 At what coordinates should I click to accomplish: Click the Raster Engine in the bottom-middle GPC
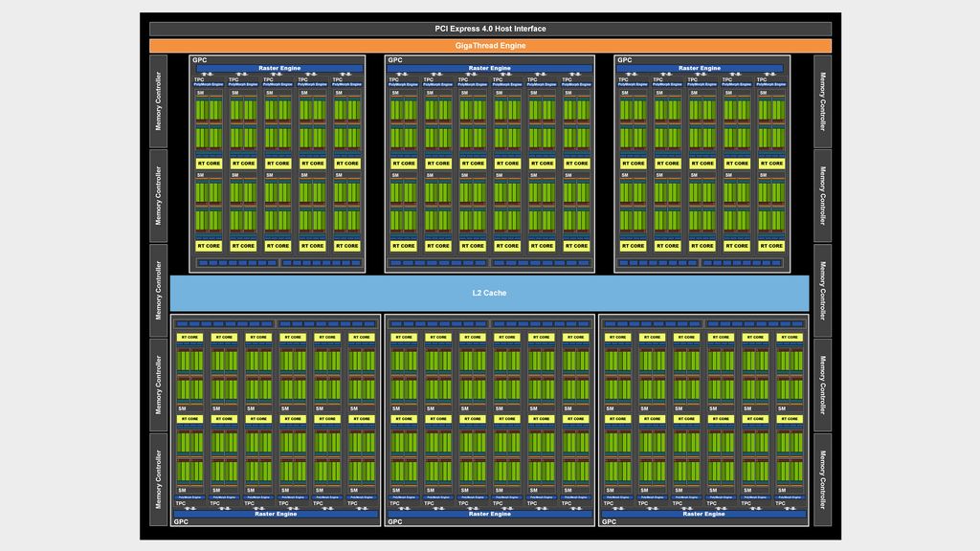pos(489,514)
